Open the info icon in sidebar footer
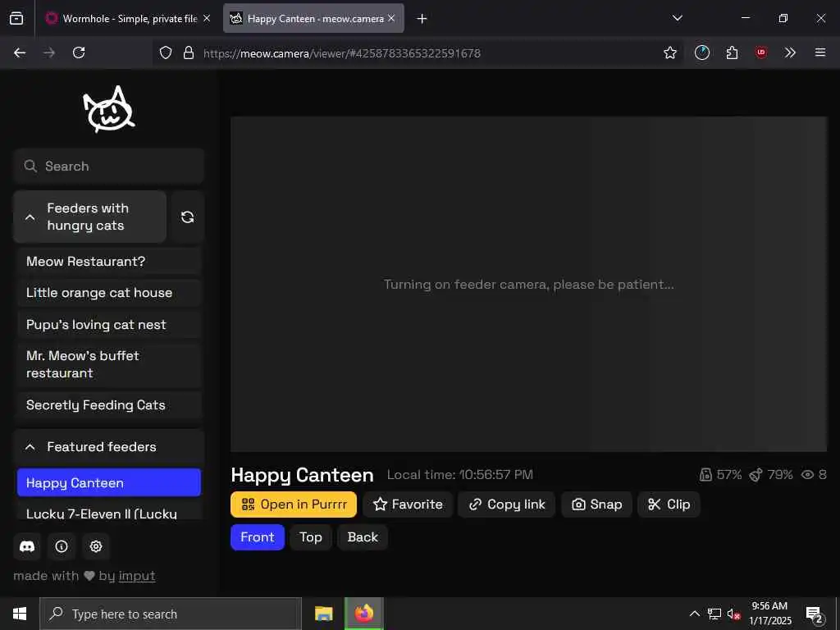 pyautogui.click(x=62, y=546)
